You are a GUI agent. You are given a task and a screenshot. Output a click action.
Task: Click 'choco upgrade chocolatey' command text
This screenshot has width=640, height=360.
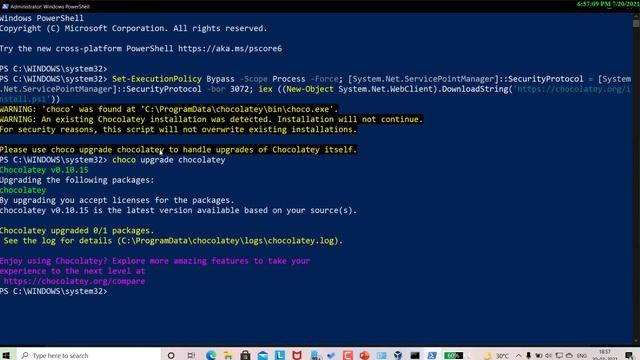click(169, 160)
